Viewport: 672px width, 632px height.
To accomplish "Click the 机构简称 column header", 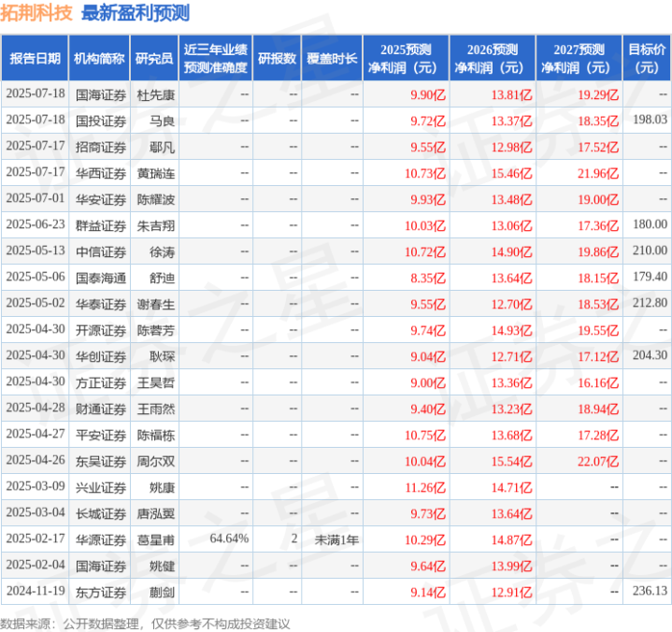I will pos(99,58).
